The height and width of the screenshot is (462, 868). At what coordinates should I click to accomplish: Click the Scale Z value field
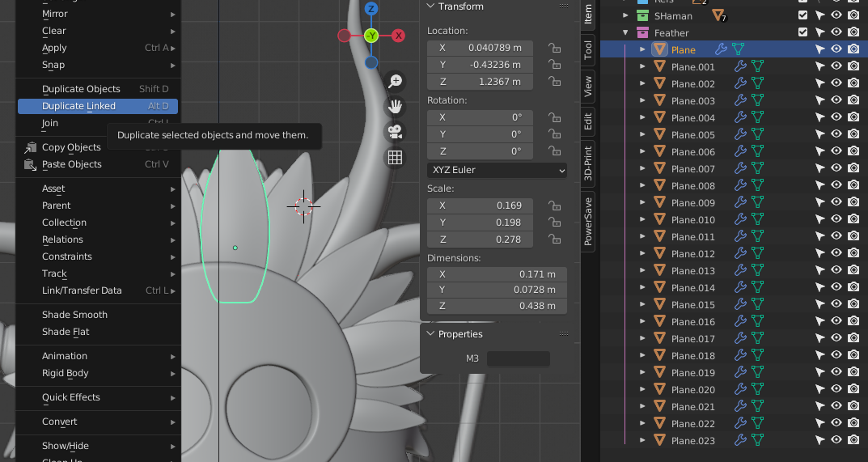click(480, 239)
